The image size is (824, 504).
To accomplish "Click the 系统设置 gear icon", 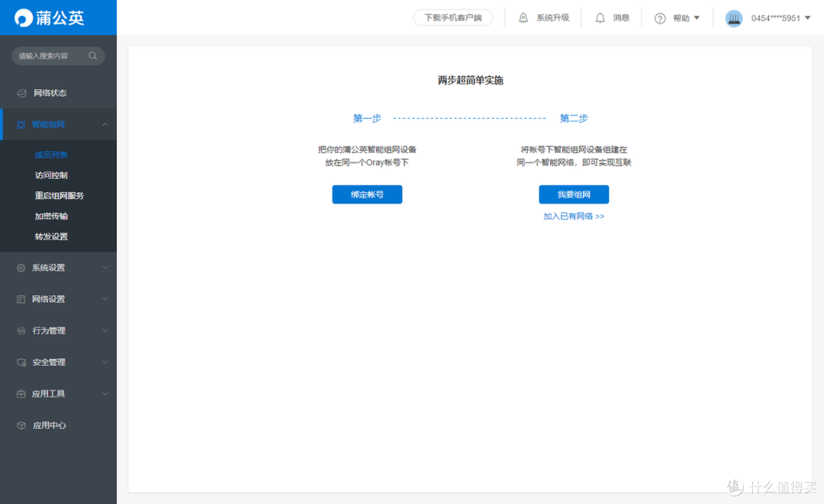I will coord(21,268).
